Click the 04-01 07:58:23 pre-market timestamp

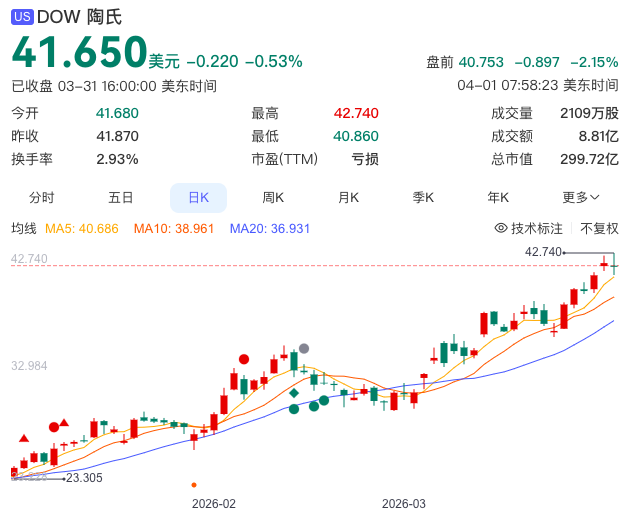(x=538, y=85)
